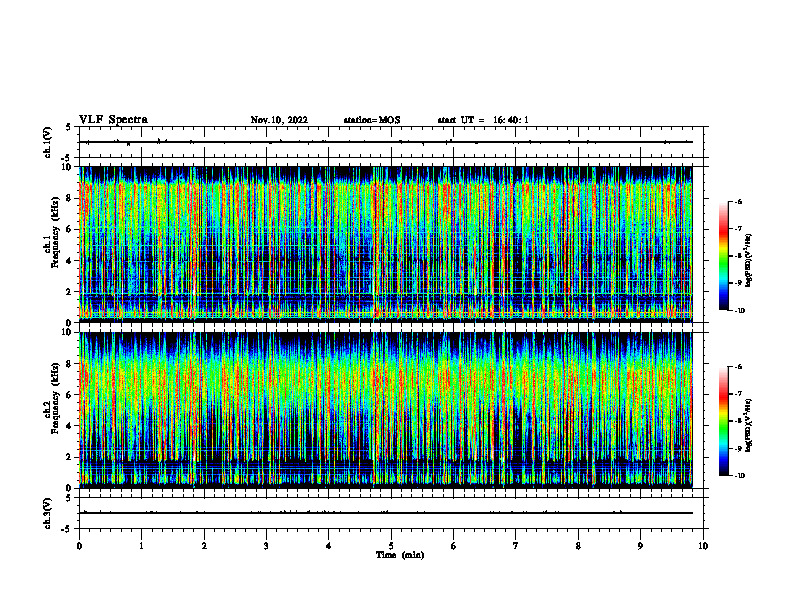The height and width of the screenshot is (612, 792).
Task: Click the "ch.3(V)" waveform axis label
Action: [x=47, y=513]
